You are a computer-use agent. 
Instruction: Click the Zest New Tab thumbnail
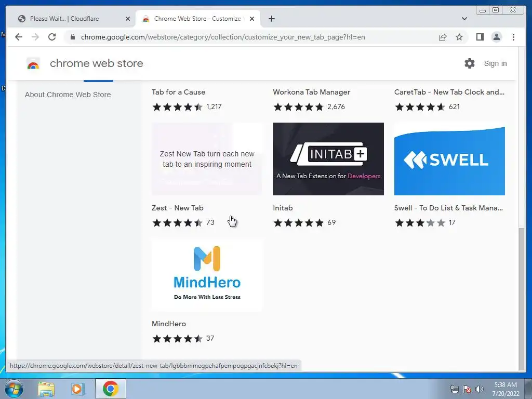(x=207, y=159)
